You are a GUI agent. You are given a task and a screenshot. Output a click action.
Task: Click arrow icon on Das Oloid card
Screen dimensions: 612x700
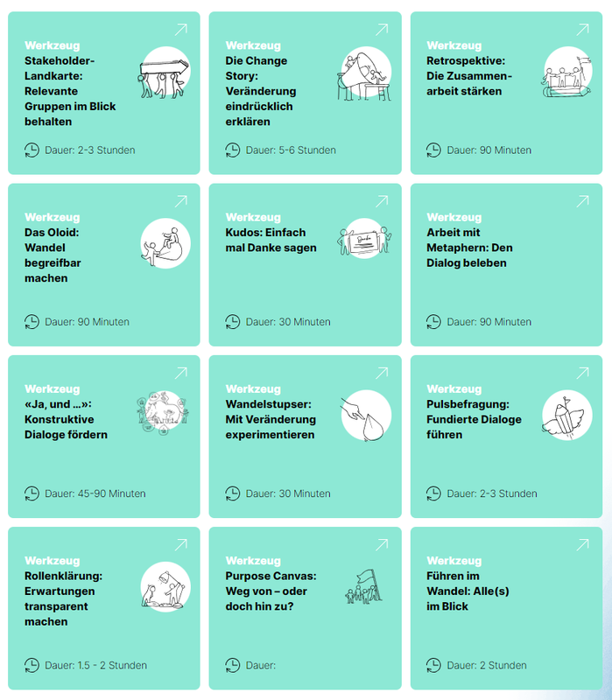click(181, 201)
